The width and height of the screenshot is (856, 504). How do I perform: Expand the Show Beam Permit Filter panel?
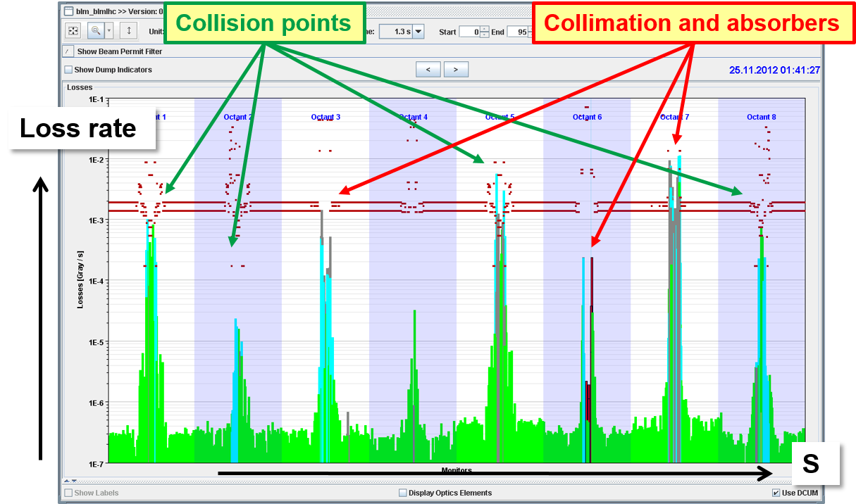tap(68, 51)
